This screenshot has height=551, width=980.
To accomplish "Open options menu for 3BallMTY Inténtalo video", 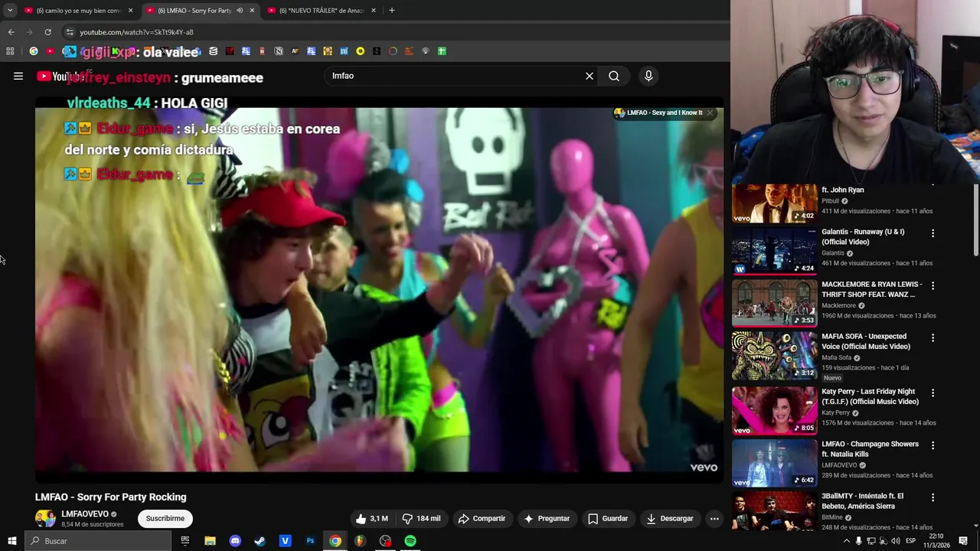I will point(933,497).
